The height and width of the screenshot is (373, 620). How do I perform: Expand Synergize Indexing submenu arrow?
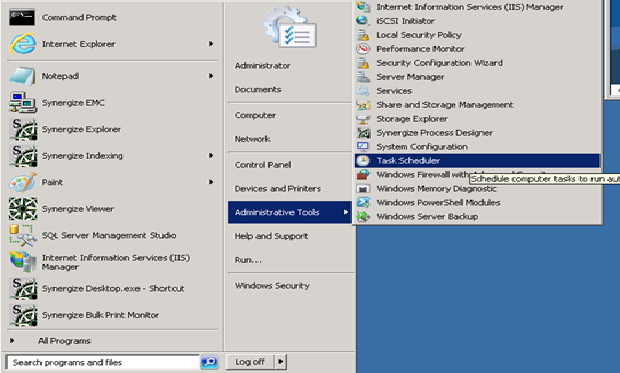211,155
